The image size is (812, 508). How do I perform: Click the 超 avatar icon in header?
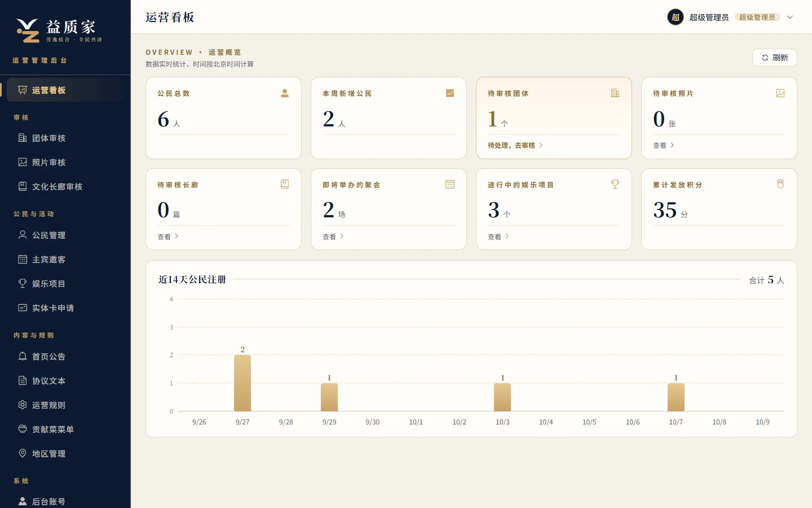676,17
